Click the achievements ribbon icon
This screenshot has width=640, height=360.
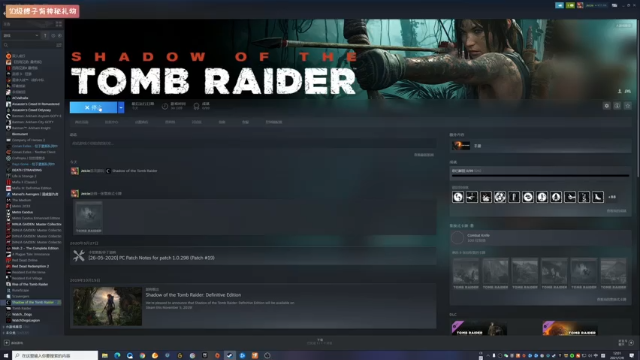point(196,106)
